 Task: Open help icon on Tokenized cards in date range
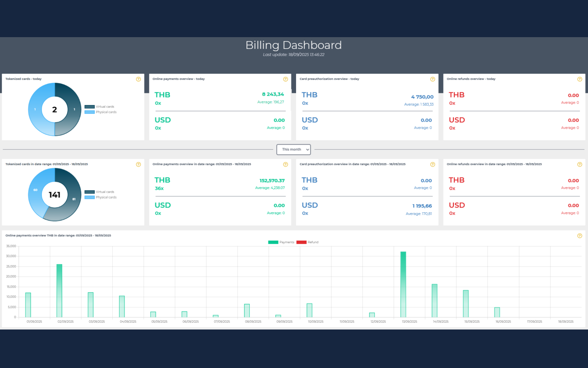138,164
